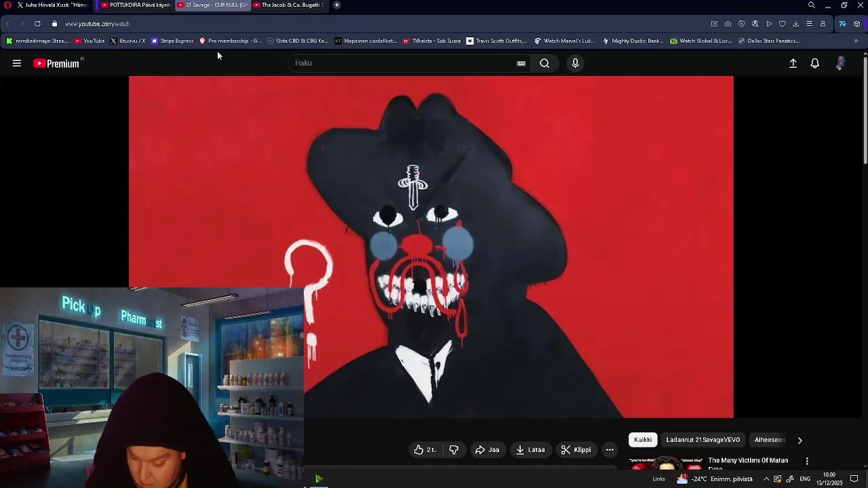Viewport: 868px width, 488px height.
Task: Switch to the Juha Hirvelä X tab
Action: [x=52, y=5]
